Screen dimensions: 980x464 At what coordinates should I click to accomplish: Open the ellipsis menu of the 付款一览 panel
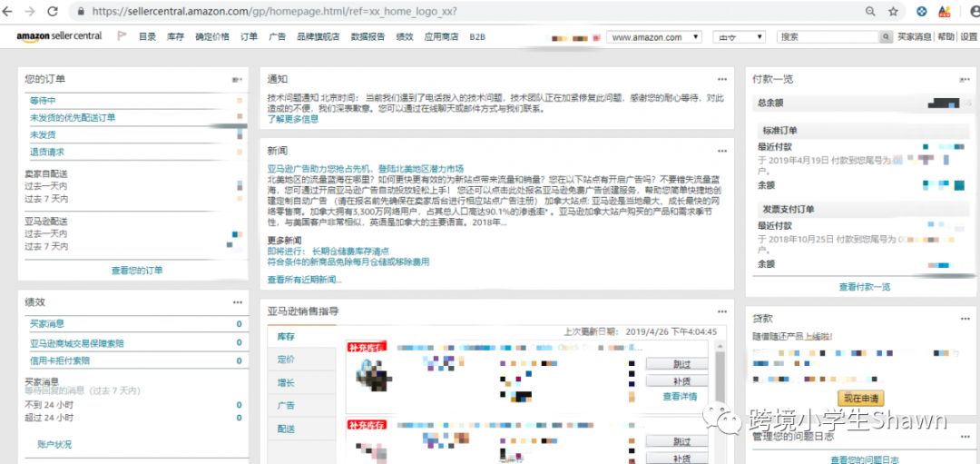pos(965,79)
